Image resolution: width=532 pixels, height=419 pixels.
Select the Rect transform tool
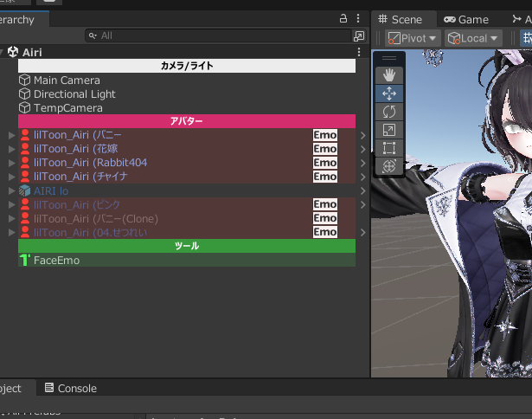pyautogui.click(x=389, y=148)
